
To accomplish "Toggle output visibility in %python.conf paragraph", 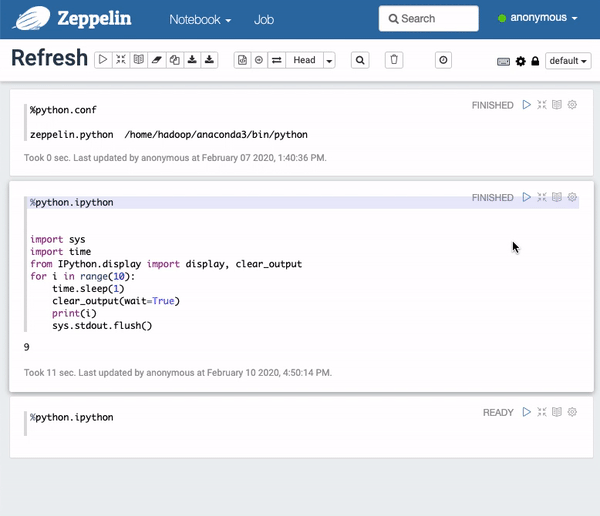I will click(557, 105).
